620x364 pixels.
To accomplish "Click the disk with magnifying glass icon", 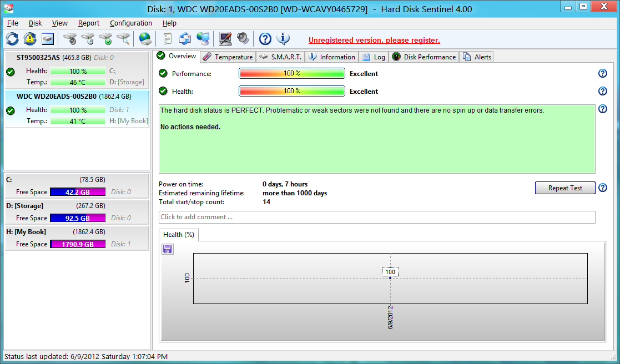I will (123, 39).
